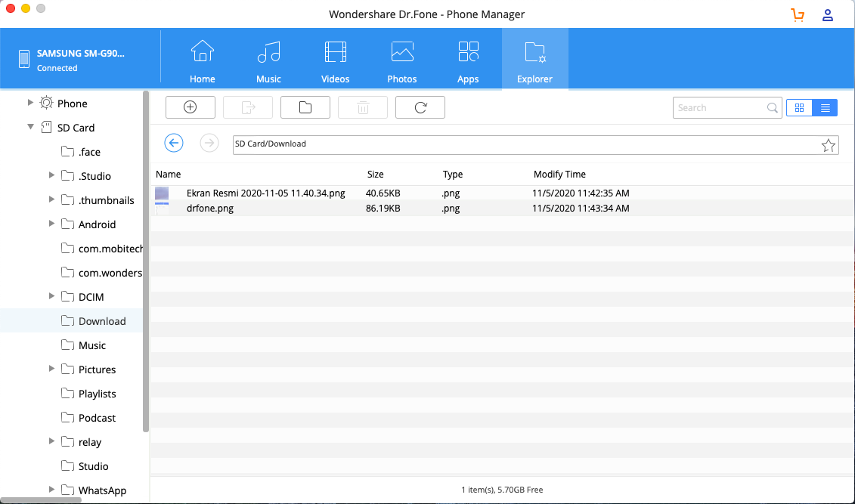
Task: Click the Samsung device phone icon
Action: [24, 60]
